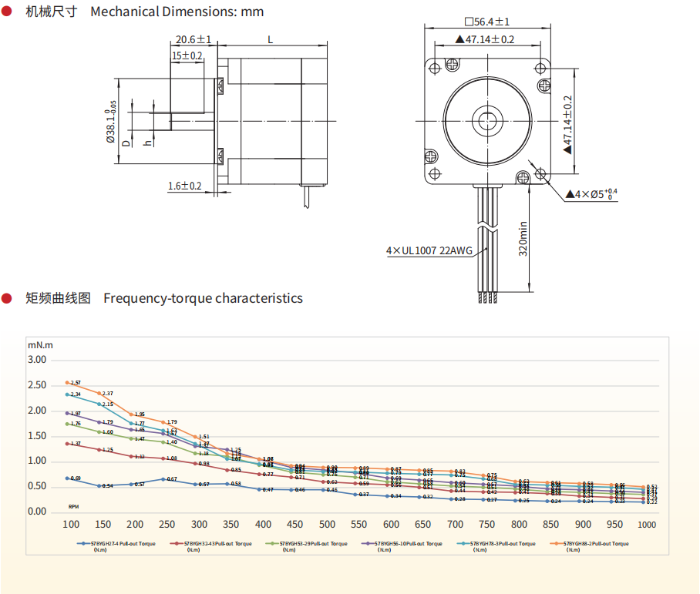Click the 3.00 label on the torque axis
Viewport: 700px width, 594px height.
click(38, 360)
